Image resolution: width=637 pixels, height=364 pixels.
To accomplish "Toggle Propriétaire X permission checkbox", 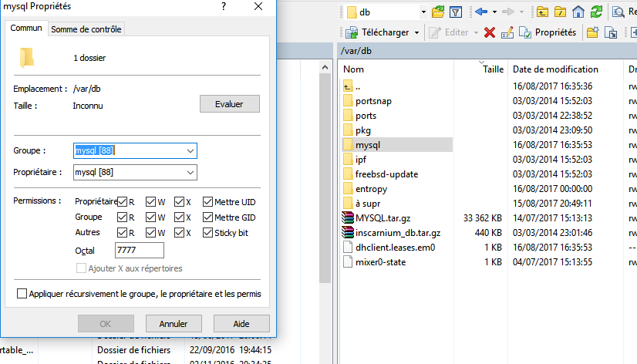I will [179, 201].
